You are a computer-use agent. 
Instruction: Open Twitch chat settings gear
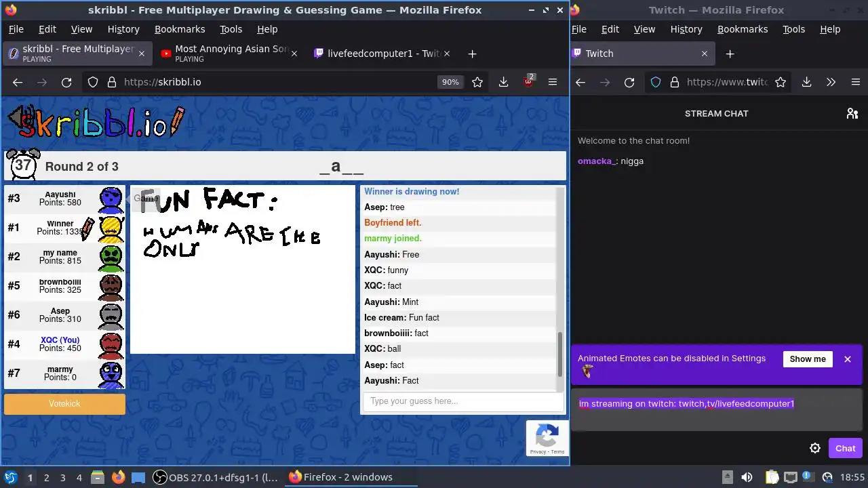[815, 448]
